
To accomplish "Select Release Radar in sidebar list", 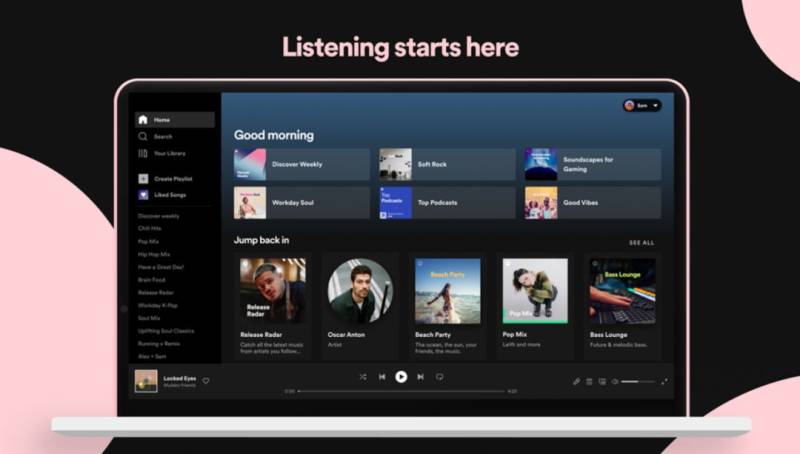I will (156, 292).
